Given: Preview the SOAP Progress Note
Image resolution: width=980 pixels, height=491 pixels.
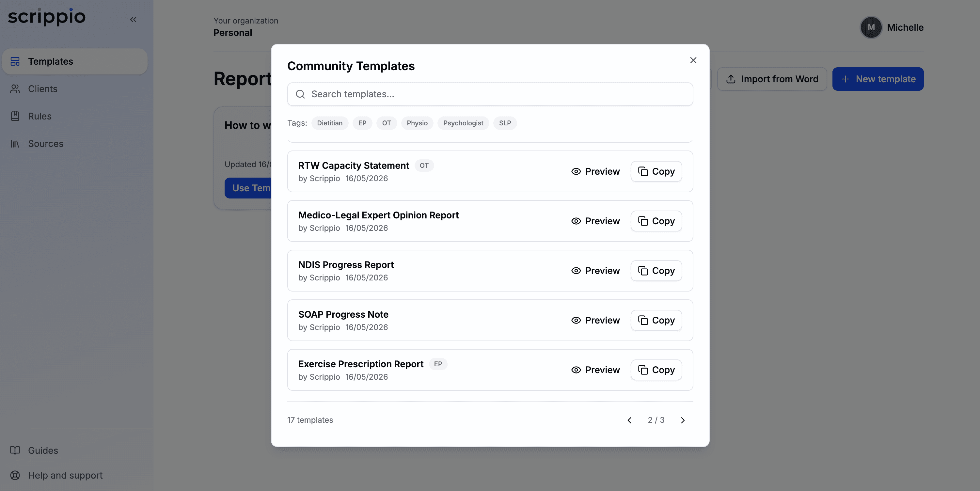Looking at the screenshot, I should pos(595,320).
